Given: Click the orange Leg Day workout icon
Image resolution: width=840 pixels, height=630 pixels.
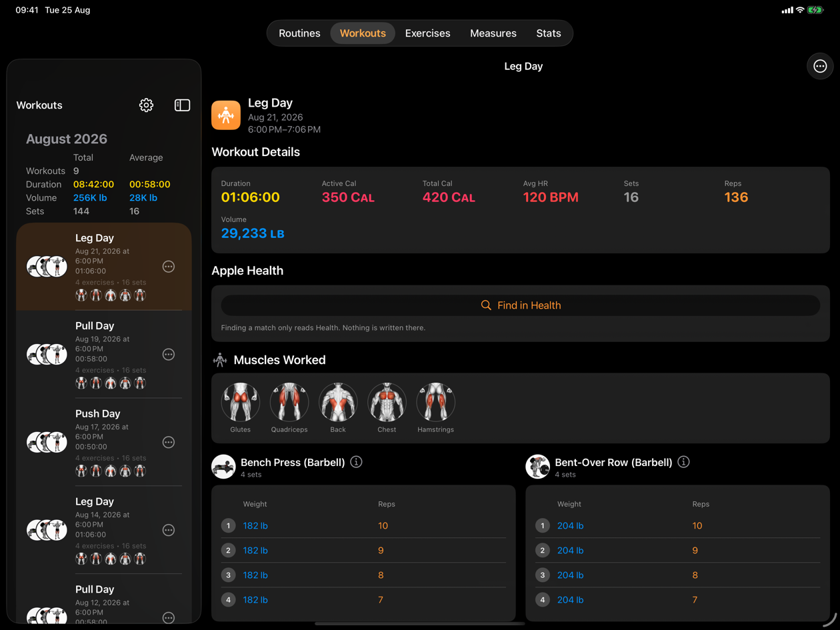Looking at the screenshot, I should [226, 115].
